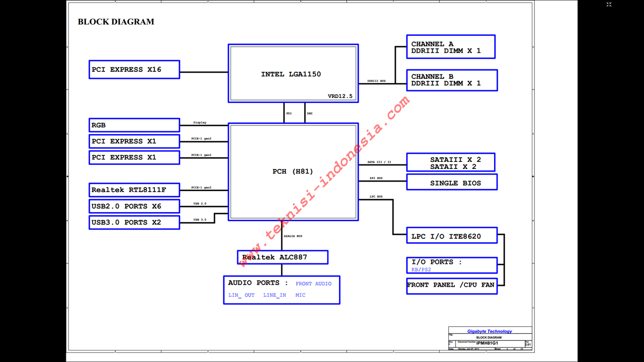Select the Realtek ALC887 block

click(283, 257)
